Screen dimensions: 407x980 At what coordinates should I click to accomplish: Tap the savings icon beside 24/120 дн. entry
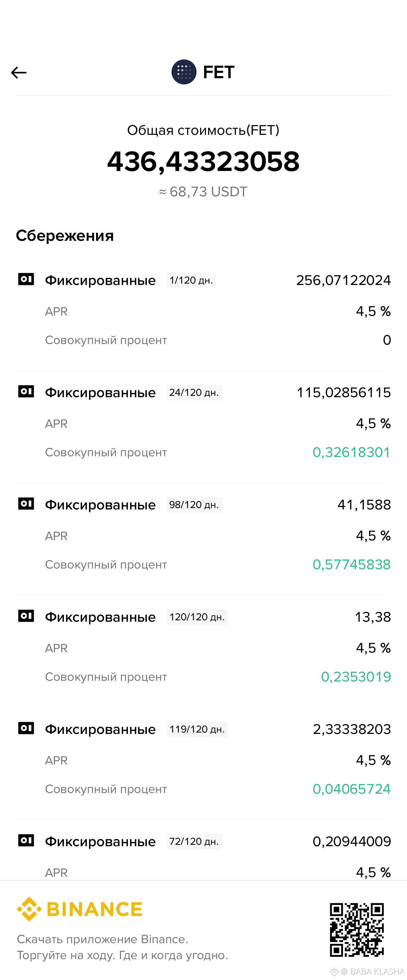coord(26,391)
